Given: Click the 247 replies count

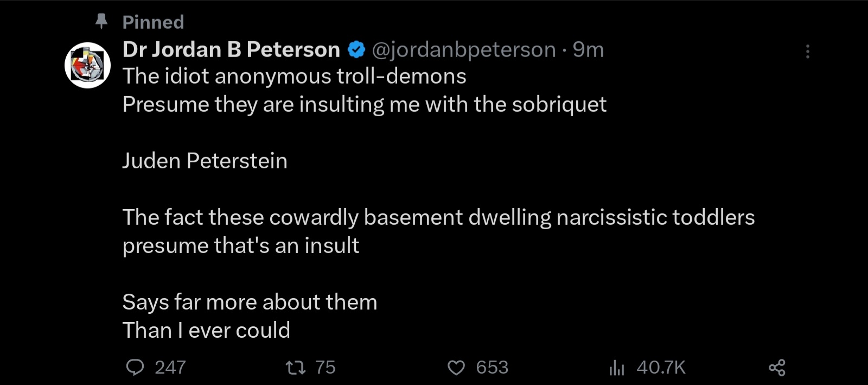Looking at the screenshot, I should (x=170, y=368).
